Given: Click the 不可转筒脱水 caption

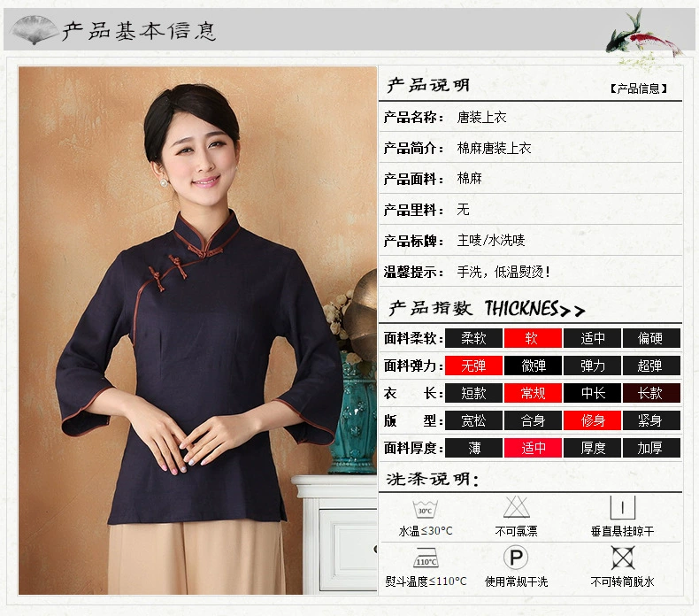Looking at the screenshot, I should coord(622,581).
